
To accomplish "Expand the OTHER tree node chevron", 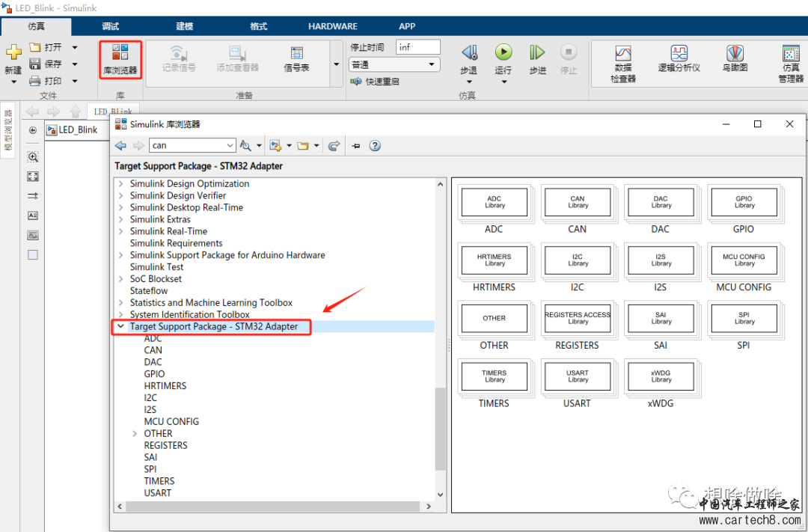I will coord(135,433).
